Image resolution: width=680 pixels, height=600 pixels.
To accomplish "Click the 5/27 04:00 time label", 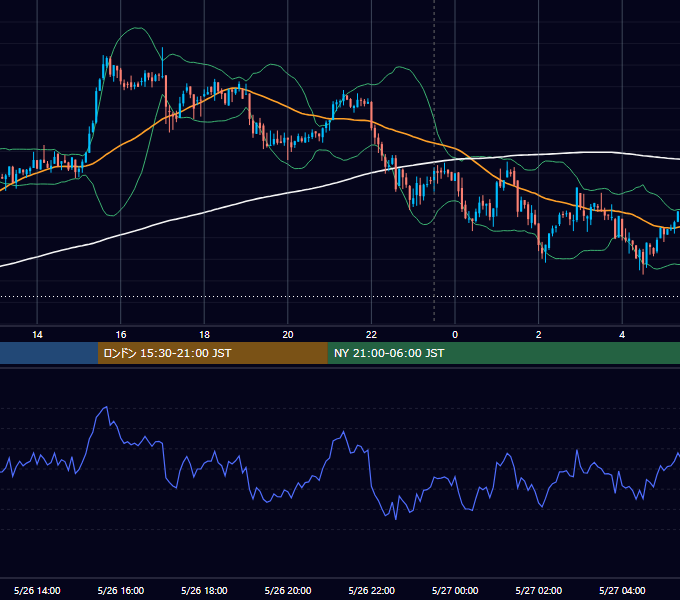I will pos(622,590).
